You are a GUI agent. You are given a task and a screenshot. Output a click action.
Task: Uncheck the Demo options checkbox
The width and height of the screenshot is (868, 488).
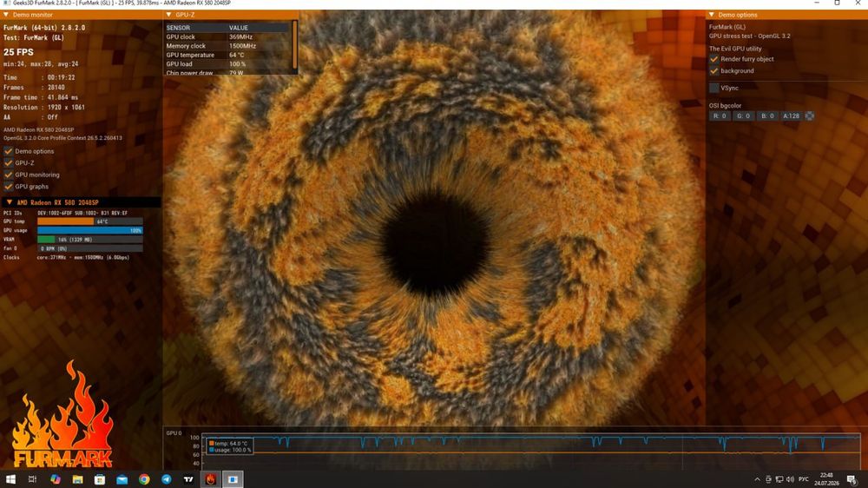9,151
